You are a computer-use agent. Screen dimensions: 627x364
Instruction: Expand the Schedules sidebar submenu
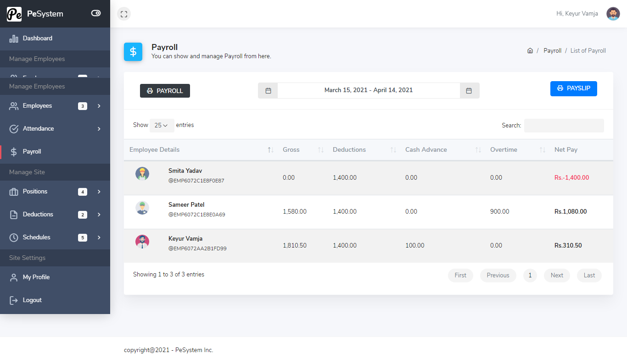pyautogui.click(x=98, y=237)
